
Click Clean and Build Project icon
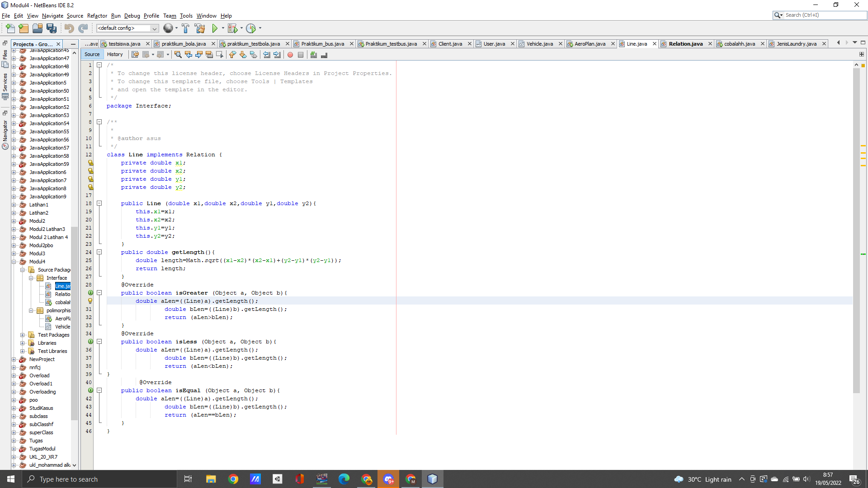200,28
